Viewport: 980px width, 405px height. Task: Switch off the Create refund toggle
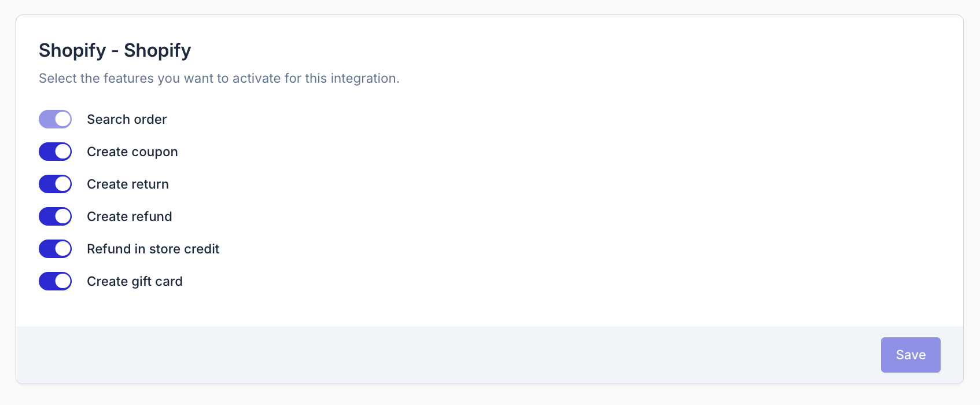(56, 216)
